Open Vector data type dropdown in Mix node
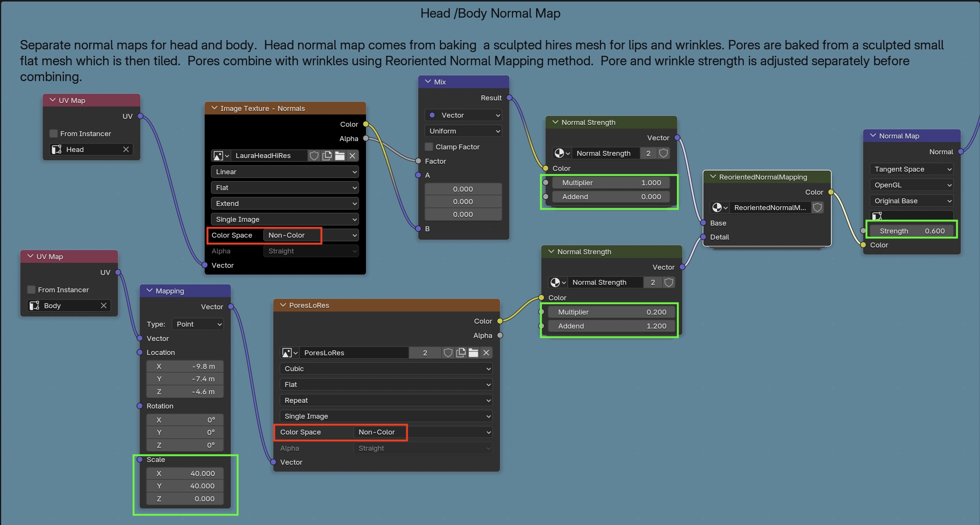Viewport: 980px width, 525px height. tap(463, 115)
